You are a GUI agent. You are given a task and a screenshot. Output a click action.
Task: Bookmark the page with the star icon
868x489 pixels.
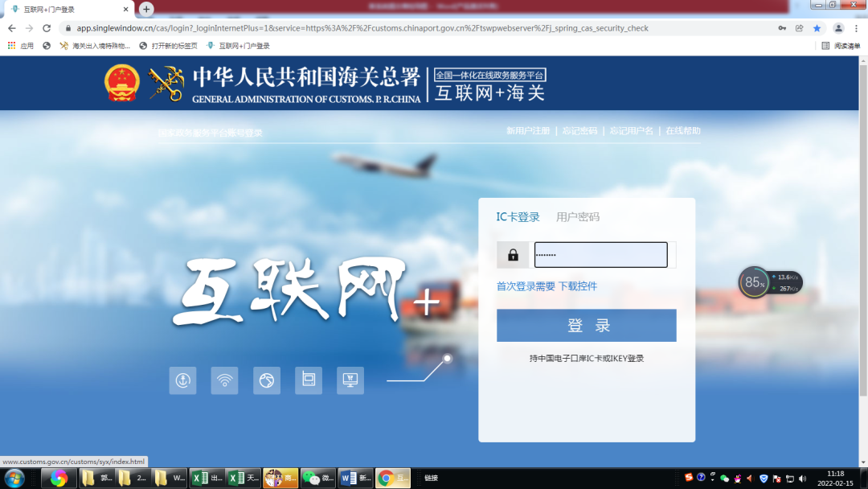[x=817, y=27]
